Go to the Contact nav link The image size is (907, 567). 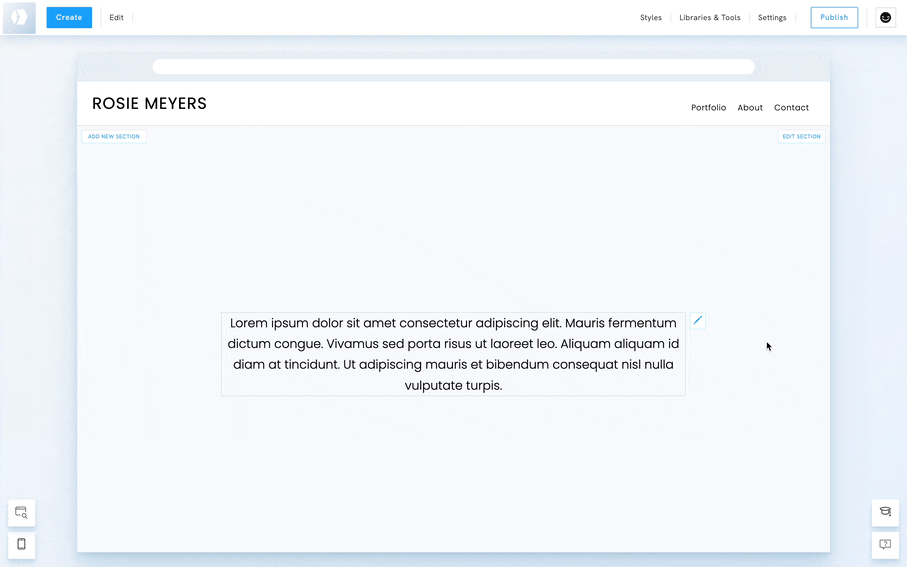point(791,108)
